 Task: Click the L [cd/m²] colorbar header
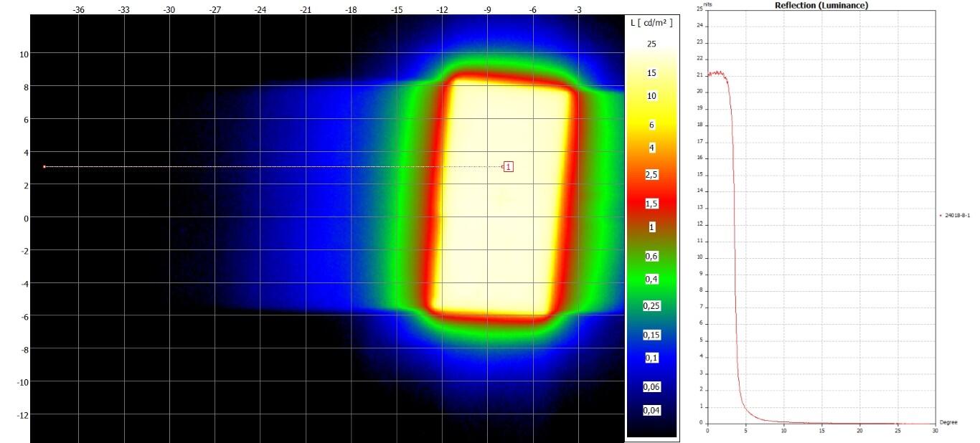651,24
